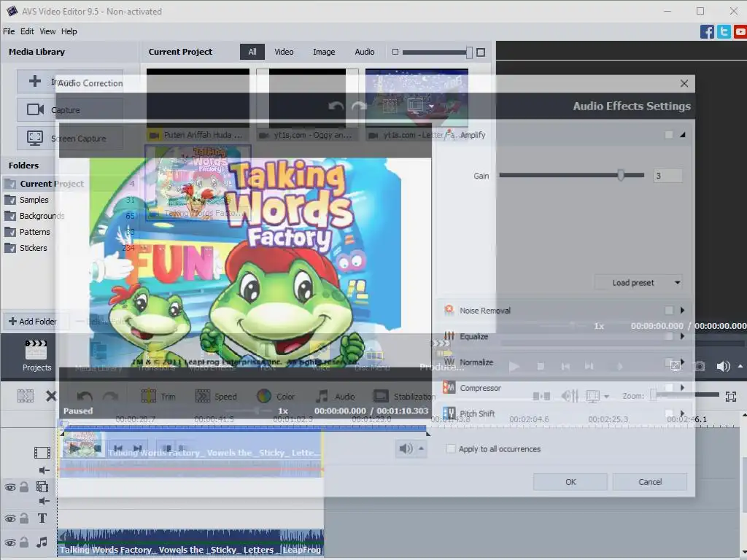Close the Audio Correction dialog
Screen dimensions: 747x560
(684, 83)
